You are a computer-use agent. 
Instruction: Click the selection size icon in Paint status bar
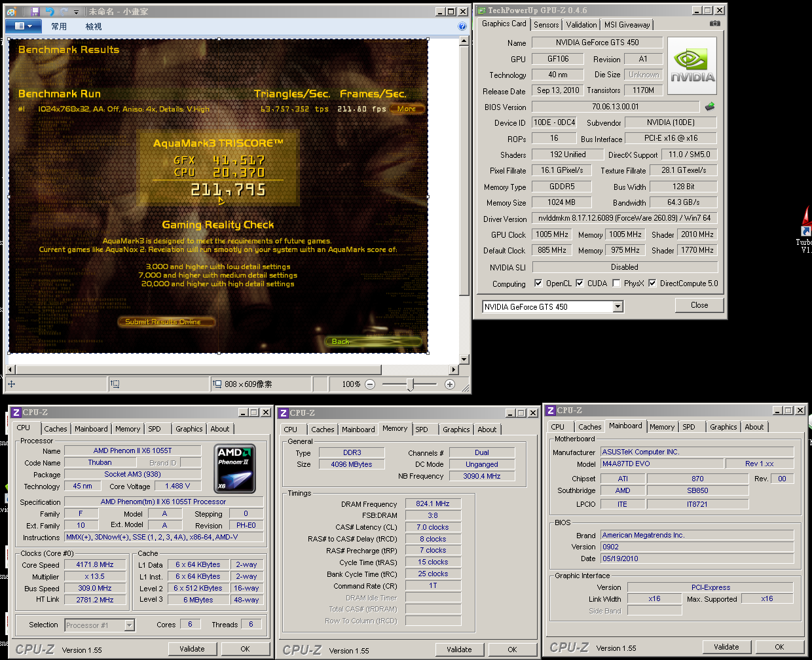click(115, 384)
